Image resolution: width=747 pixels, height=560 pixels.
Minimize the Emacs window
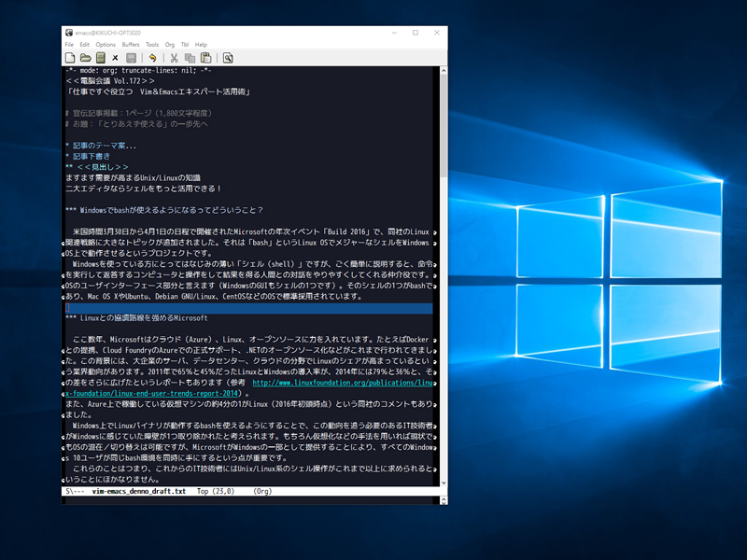pyautogui.click(x=394, y=33)
